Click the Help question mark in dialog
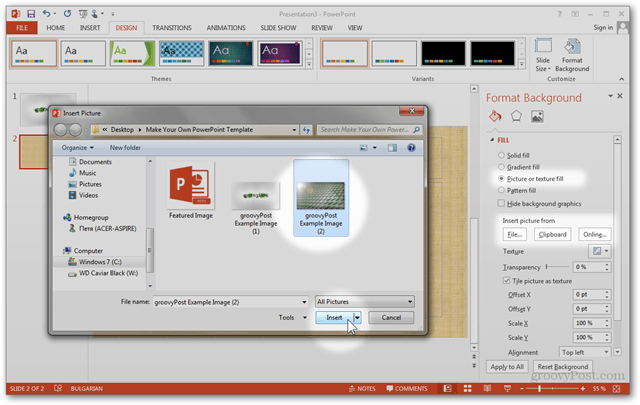640x405 pixels. (x=411, y=148)
